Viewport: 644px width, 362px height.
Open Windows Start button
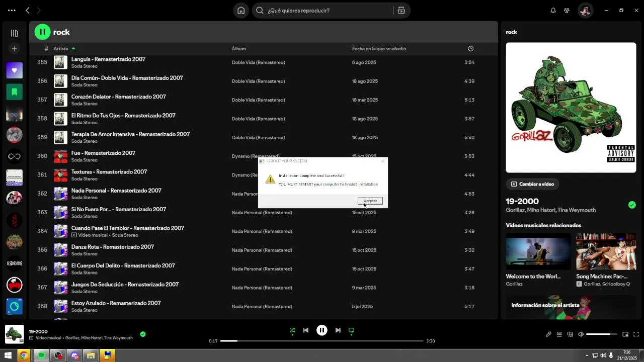(x=8, y=356)
